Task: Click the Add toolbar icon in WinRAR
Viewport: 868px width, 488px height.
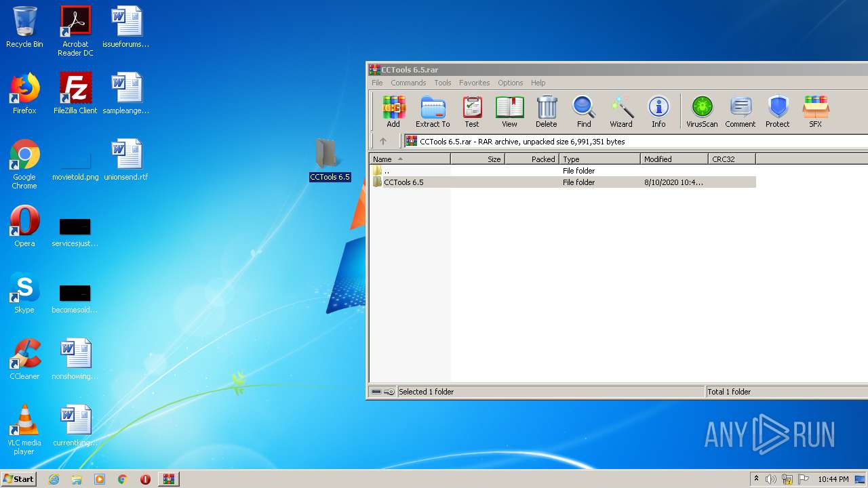Action: [393, 112]
